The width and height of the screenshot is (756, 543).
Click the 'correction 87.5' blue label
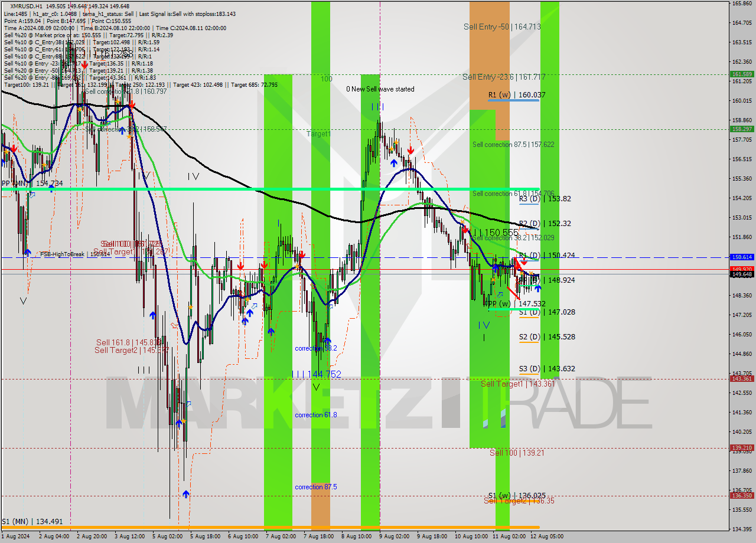click(x=316, y=487)
